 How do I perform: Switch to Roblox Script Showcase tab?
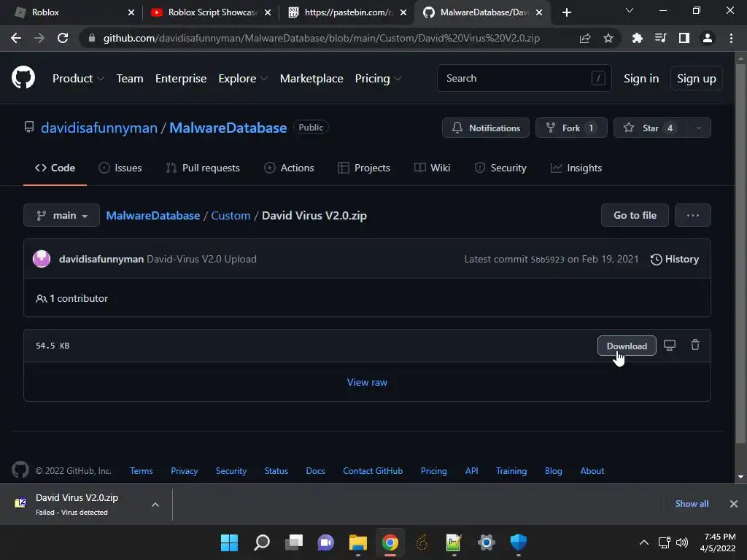(x=211, y=12)
